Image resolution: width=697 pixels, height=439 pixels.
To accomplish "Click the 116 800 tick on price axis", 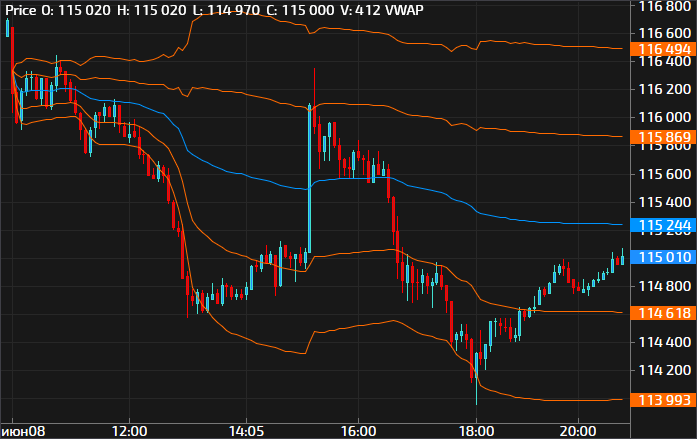I will (664, 6).
